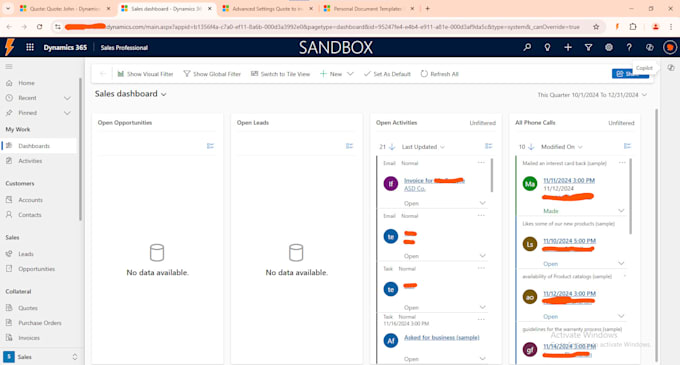Open Last Updated sort dropdown
This screenshot has width=680, height=365.
tap(423, 147)
